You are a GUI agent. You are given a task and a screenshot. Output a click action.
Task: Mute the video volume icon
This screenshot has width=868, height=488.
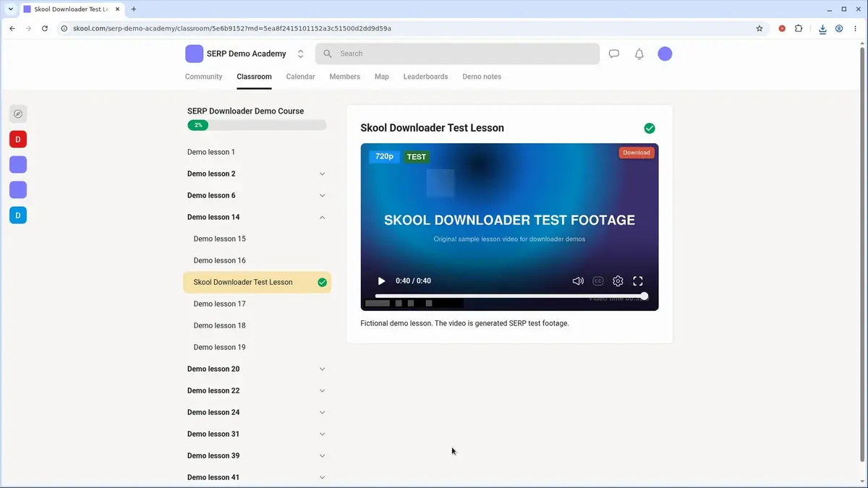[x=578, y=281]
